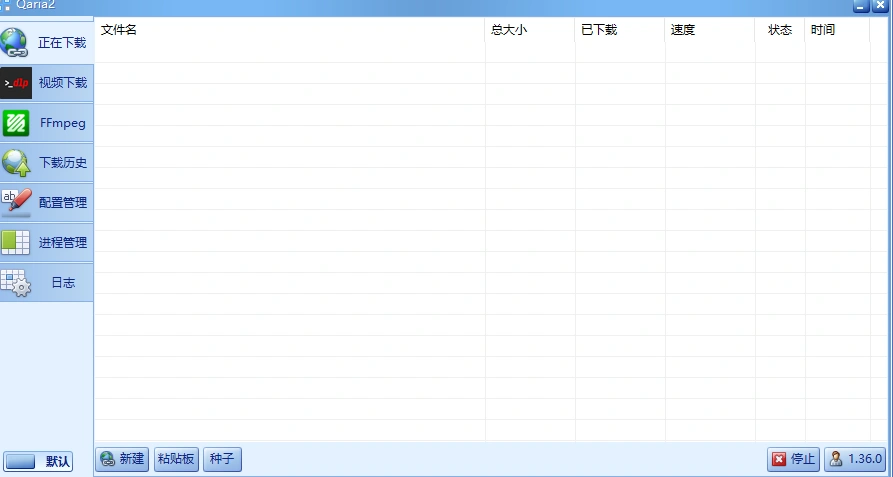Switch to 视频下载 yt-dlp section

coord(47,83)
